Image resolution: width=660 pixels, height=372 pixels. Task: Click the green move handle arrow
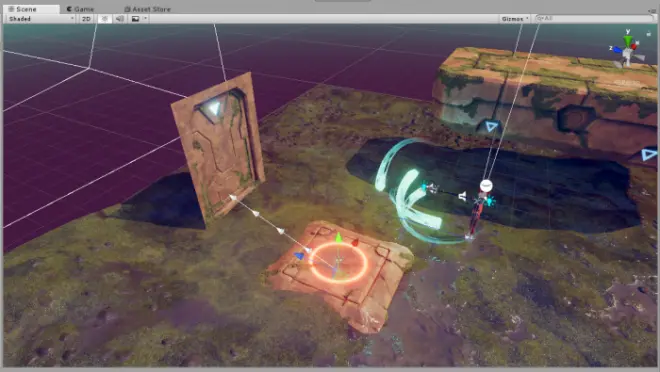pyautogui.click(x=338, y=238)
